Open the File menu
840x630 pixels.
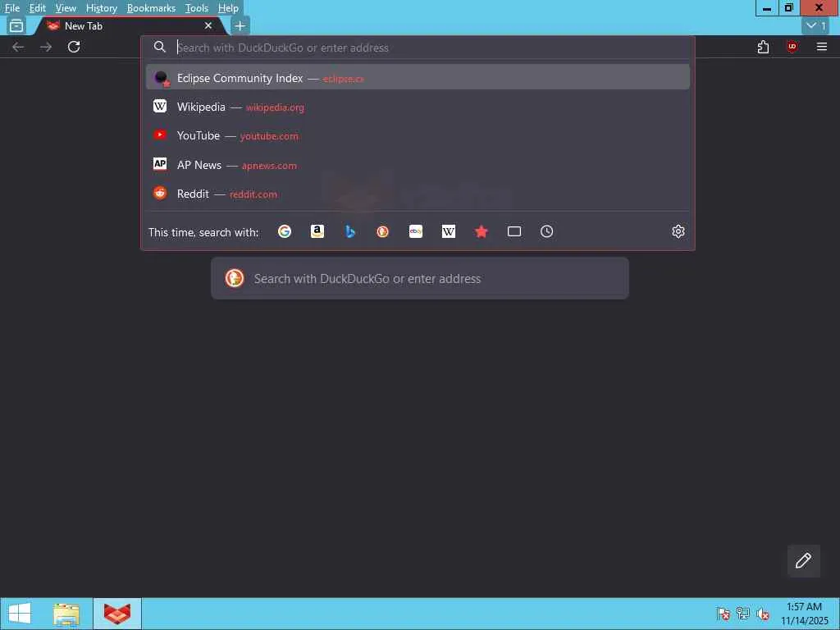[12, 8]
